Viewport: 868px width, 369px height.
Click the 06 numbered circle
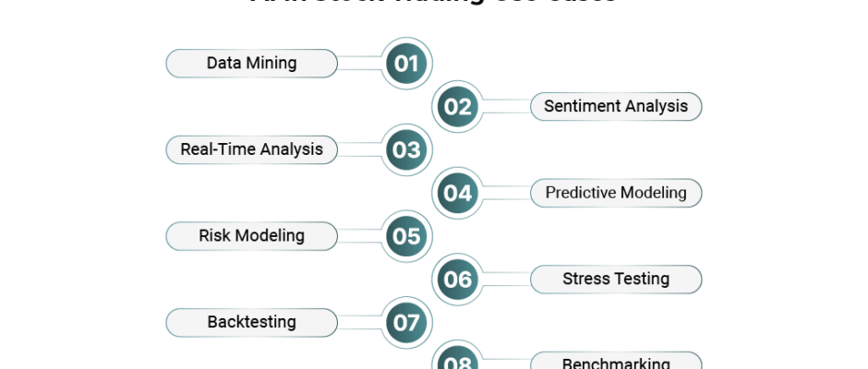(457, 280)
